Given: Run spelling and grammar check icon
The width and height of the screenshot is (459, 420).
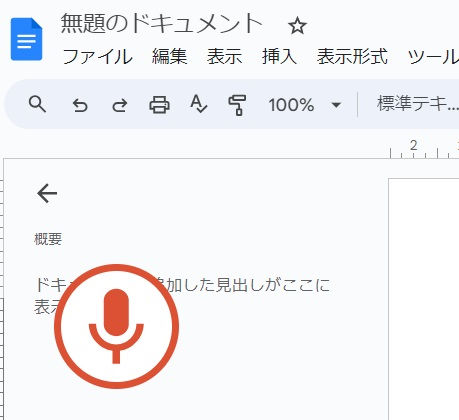Looking at the screenshot, I should click(x=198, y=104).
